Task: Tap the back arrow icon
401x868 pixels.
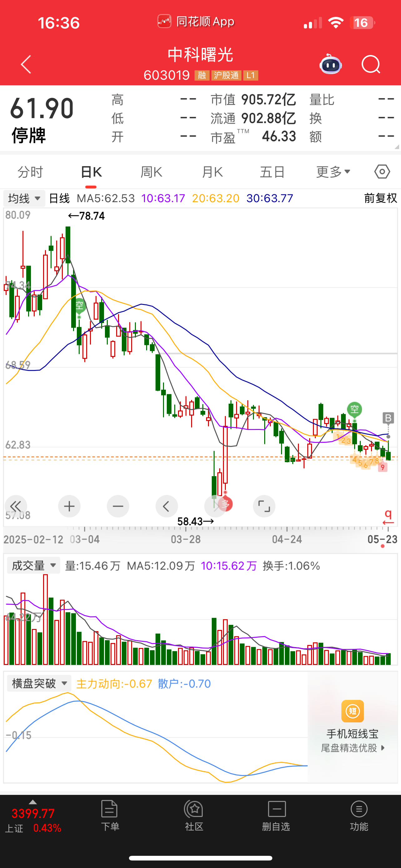Action: [x=26, y=64]
